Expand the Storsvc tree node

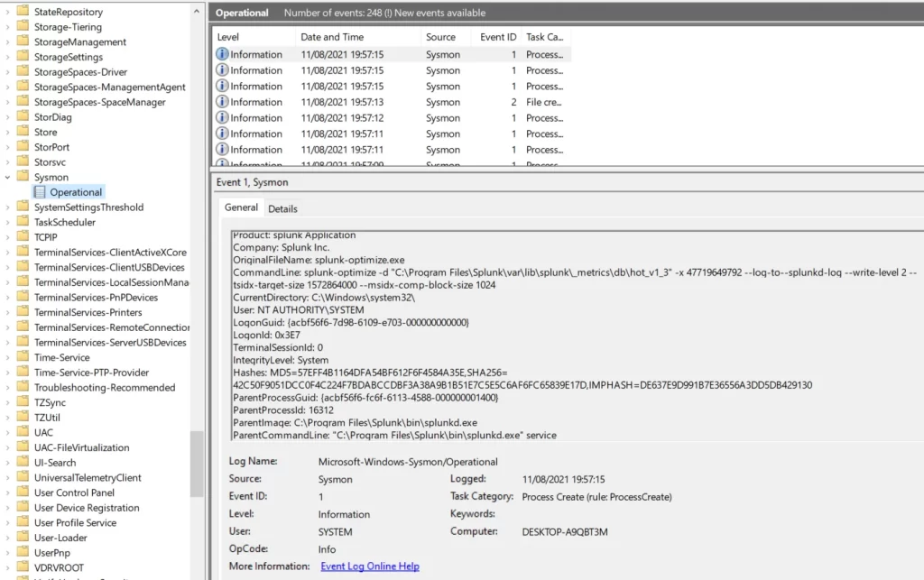click(7, 162)
